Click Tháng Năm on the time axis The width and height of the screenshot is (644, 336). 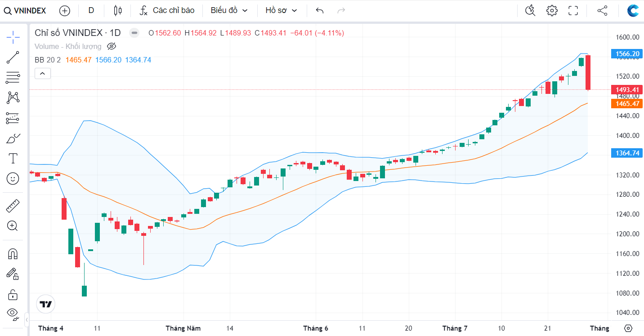tap(183, 328)
